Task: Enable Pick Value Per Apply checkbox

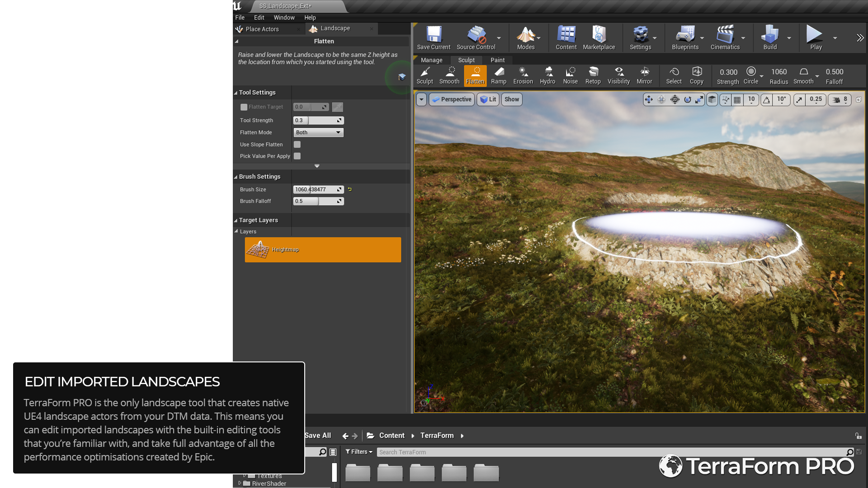Action: [297, 156]
